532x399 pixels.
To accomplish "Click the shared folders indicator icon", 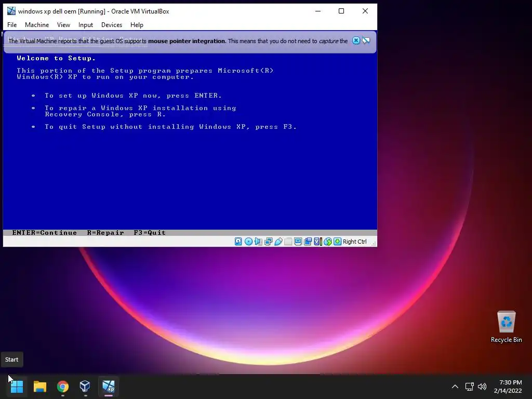I will coord(288,242).
